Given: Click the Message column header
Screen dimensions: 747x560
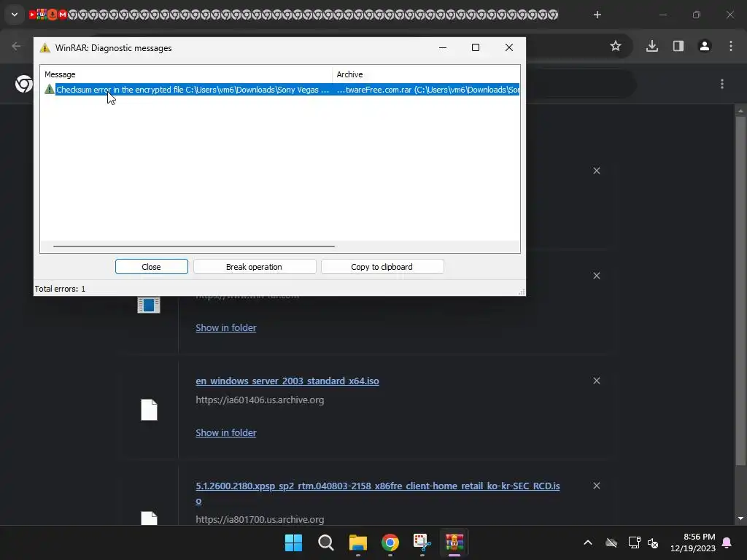Looking at the screenshot, I should (x=60, y=74).
